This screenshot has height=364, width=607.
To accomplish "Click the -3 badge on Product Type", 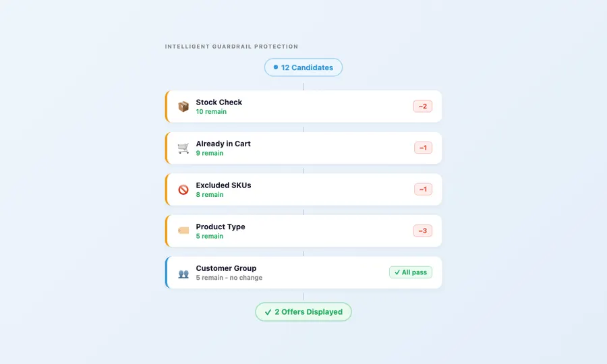I will pos(423,231).
